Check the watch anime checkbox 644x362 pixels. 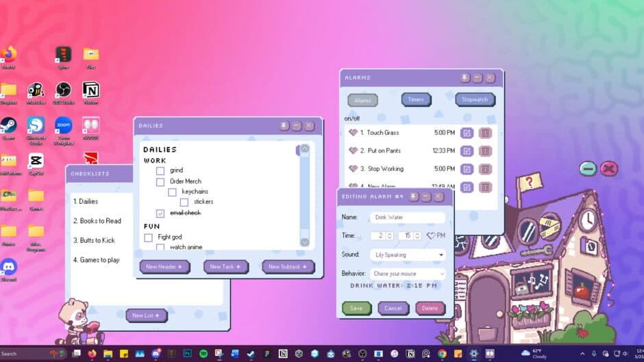coord(160,247)
